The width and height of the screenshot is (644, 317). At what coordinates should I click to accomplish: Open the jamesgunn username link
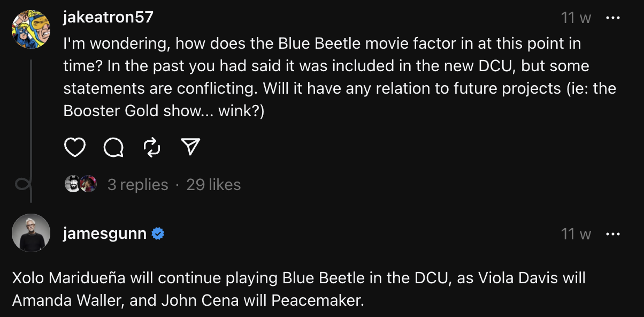(x=105, y=234)
